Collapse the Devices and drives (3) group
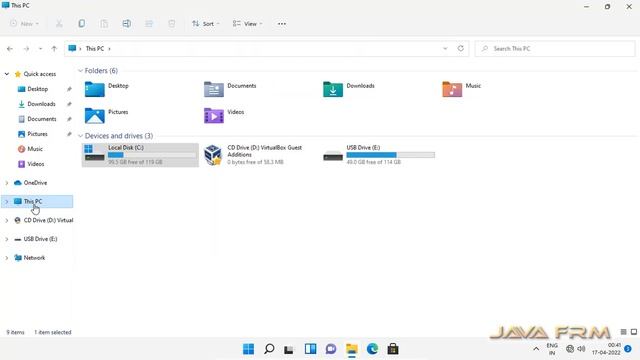This screenshot has width=640, height=360. [x=80, y=136]
